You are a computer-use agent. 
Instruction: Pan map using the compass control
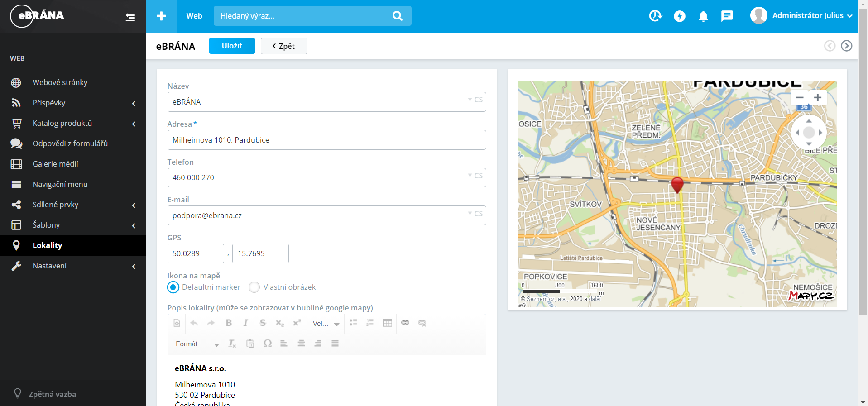click(x=809, y=133)
